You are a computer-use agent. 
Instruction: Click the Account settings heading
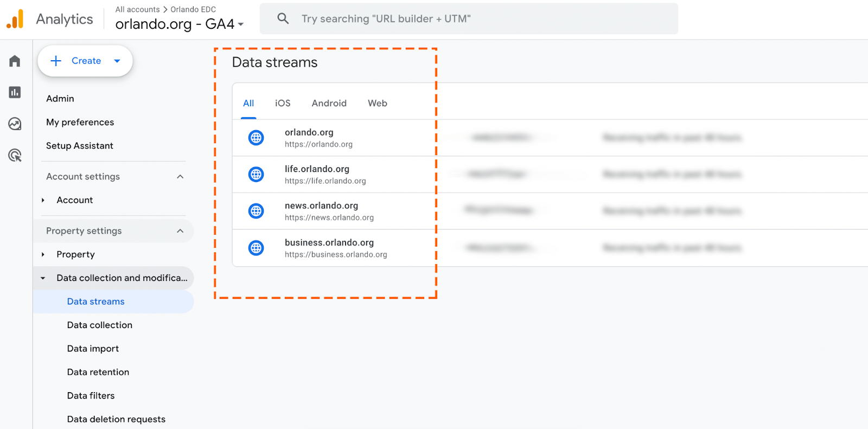tap(83, 177)
